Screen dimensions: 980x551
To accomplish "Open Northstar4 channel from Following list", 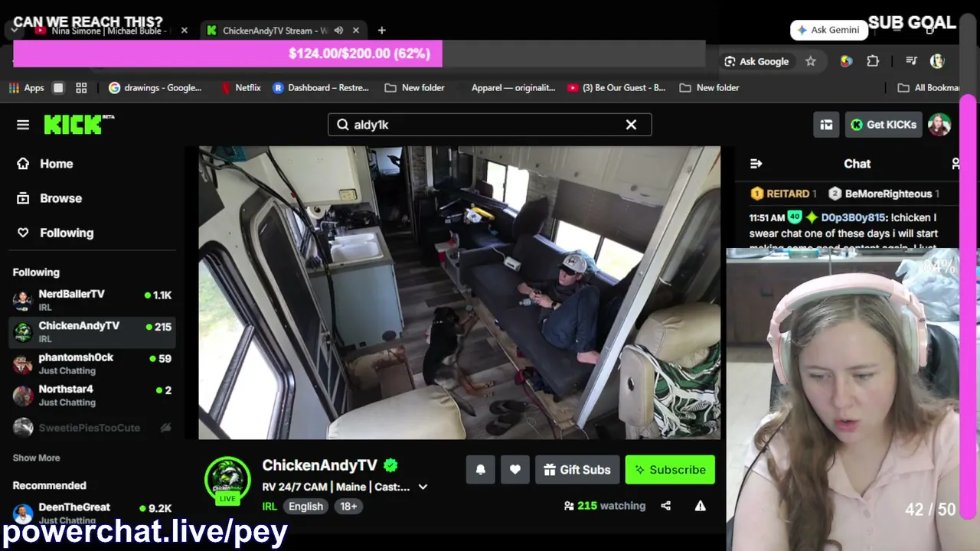I will (92, 396).
